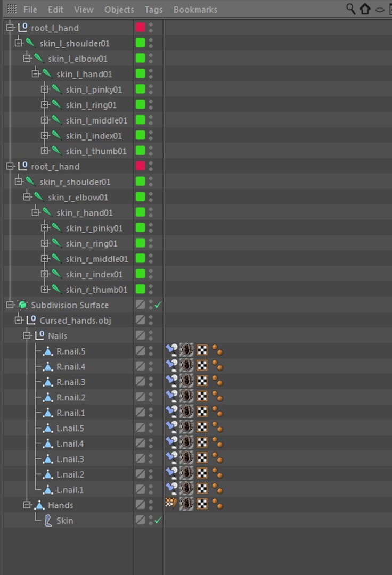Click the null icon of root_l_hand
Screen dimensions: 392x575
(23, 28)
